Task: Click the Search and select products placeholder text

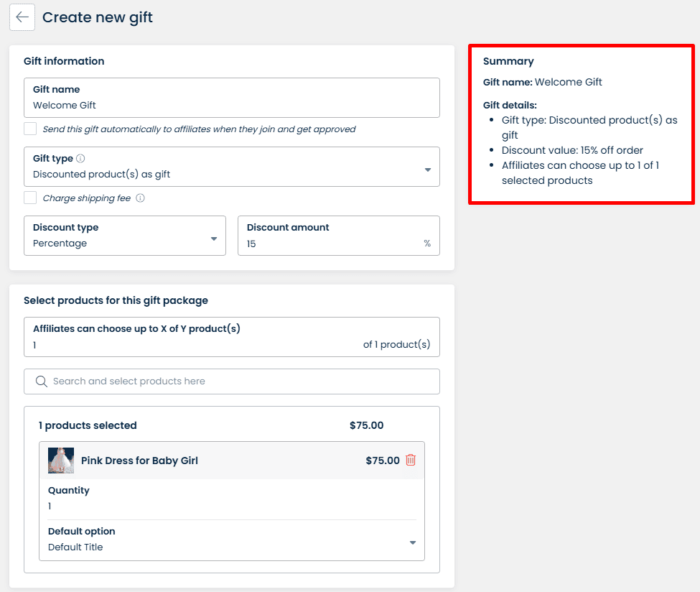Action: pyautogui.click(x=129, y=381)
